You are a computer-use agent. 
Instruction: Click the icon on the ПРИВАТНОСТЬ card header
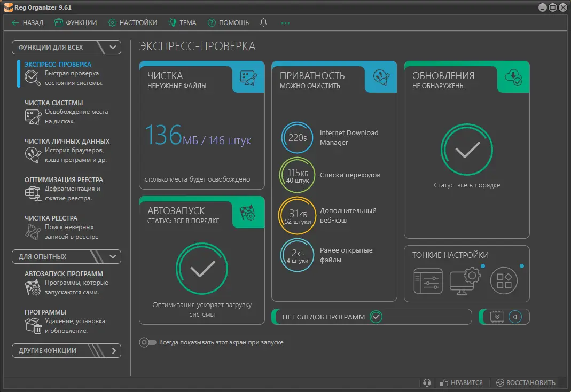381,77
